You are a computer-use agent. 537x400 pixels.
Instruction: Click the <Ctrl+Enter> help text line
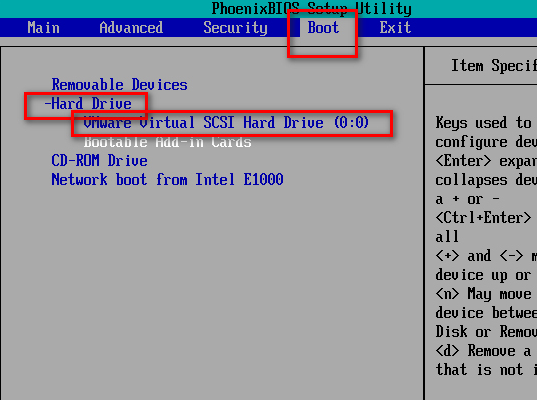483,217
